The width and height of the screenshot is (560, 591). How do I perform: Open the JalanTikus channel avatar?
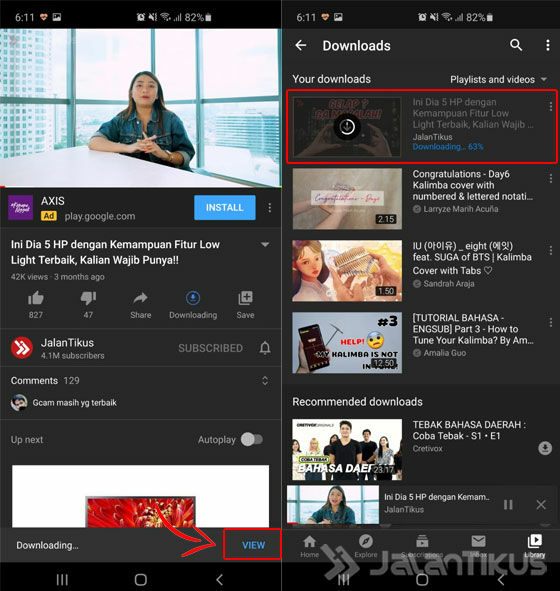point(22,348)
